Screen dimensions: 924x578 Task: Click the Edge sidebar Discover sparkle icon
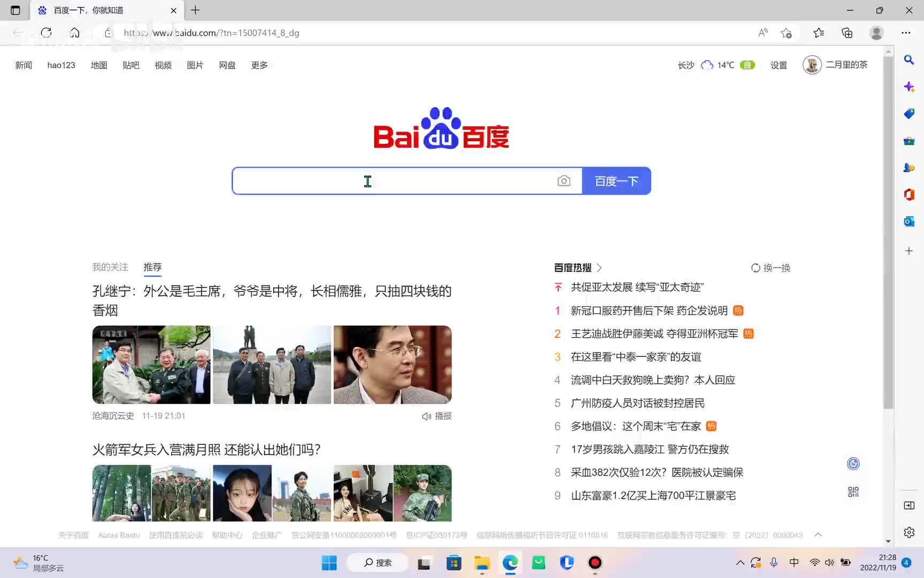909,87
